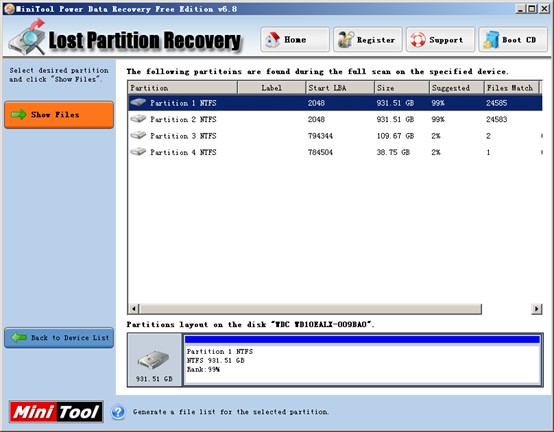Sort by the Files Match column header
Screen dimensions: 554x432
(x=512, y=88)
